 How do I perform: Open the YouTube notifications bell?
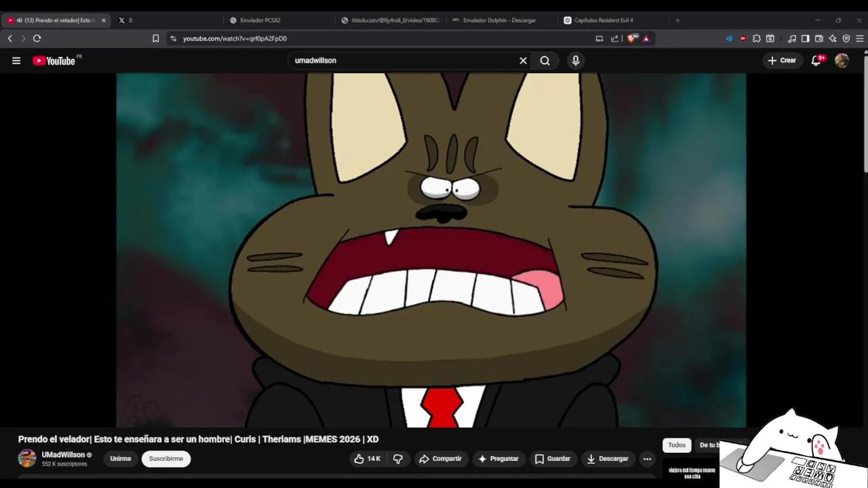(x=816, y=60)
